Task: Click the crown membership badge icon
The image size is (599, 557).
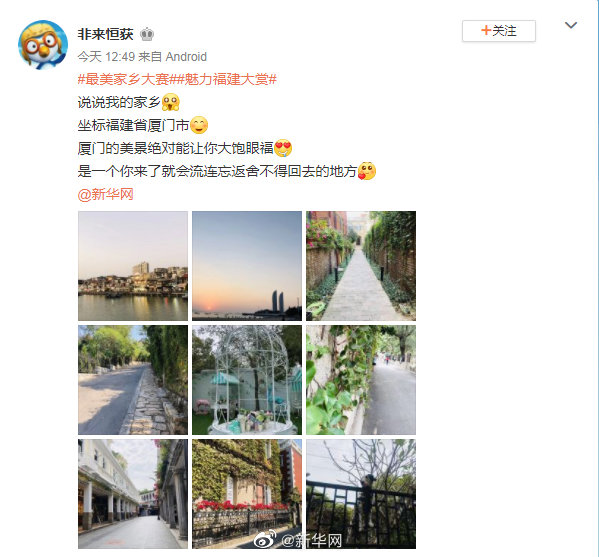Action: [147, 34]
